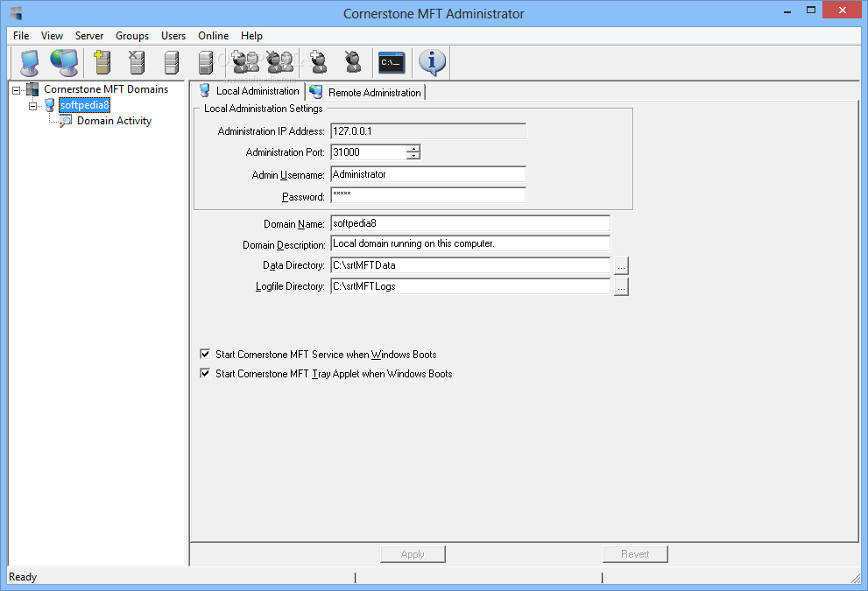Select the softpedia8 domain in tree
This screenshot has height=591, width=868.
click(x=85, y=105)
